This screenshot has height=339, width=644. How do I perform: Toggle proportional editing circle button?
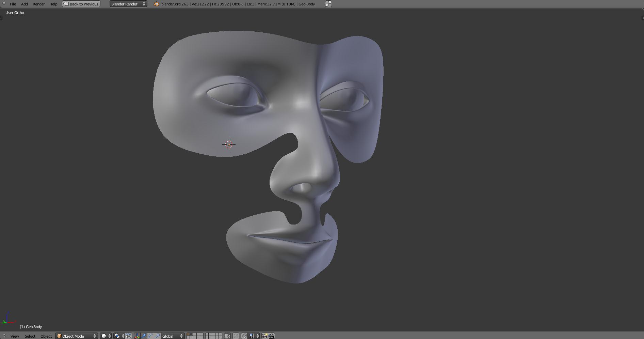(236, 336)
